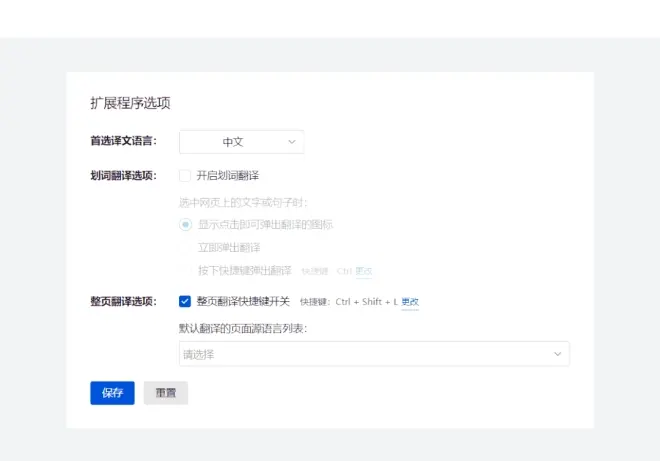The image size is (660, 461).
Task: Click the 默认翻译的页面源语言列表 caption
Action: coord(243,328)
